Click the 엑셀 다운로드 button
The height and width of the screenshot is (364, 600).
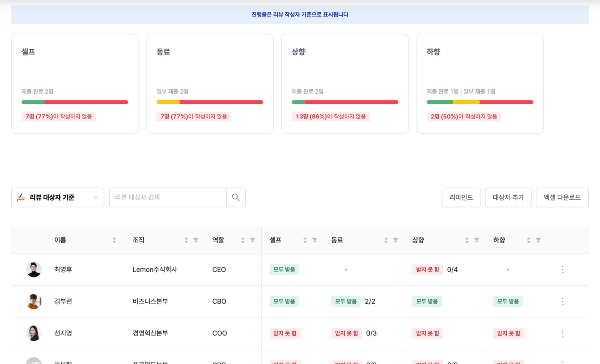click(562, 197)
